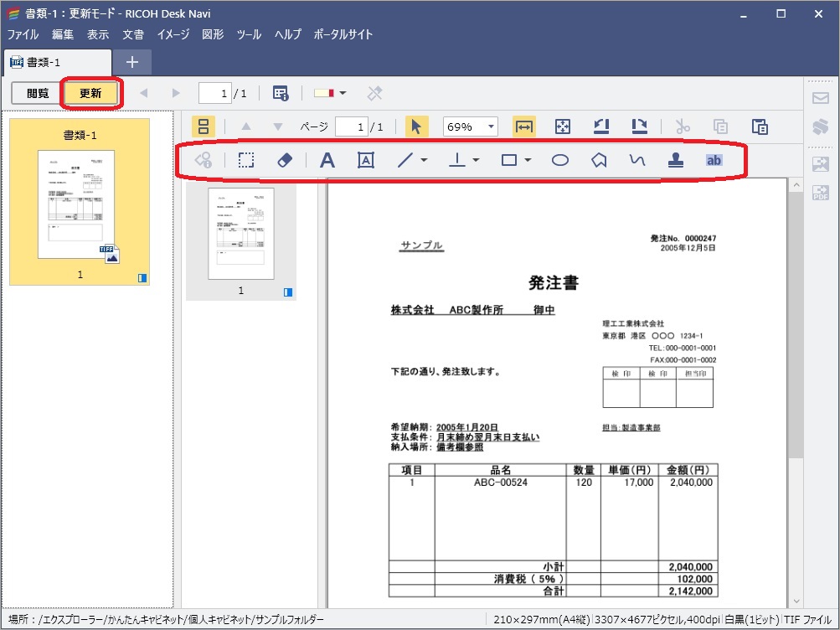Open the 69% zoom dropdown

click(491, 127)
